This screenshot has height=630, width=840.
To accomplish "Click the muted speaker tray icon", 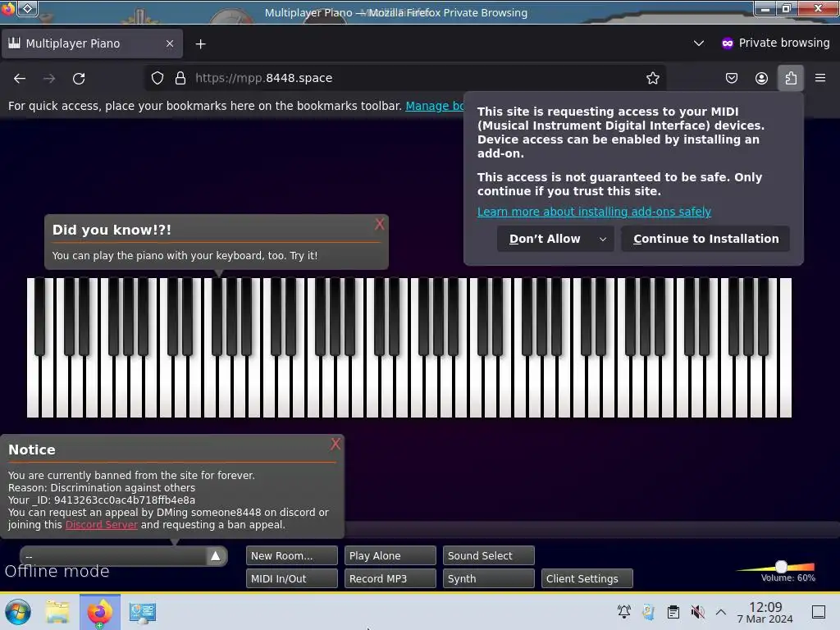I will [x=697, y=612].
